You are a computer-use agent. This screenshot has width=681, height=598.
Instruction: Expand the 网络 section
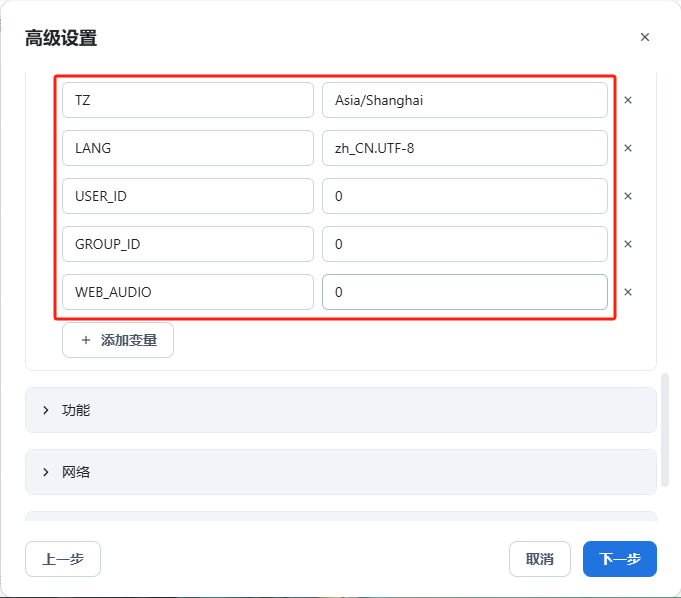coord(341,472)
